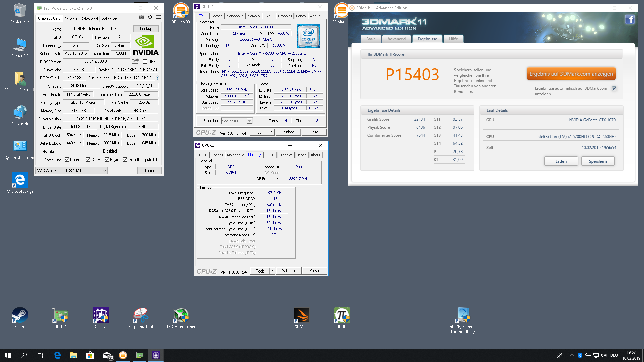644x362 pixels.
Task: Open the Hilfe tab in 3DMark 11
Action: pos(453,39)
